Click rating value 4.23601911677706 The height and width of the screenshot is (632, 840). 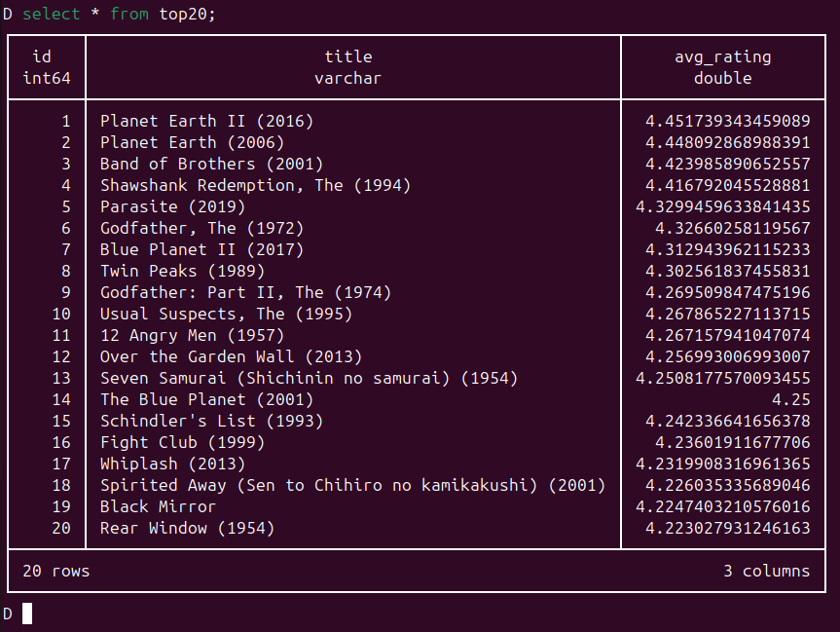(x=732, y=443)
